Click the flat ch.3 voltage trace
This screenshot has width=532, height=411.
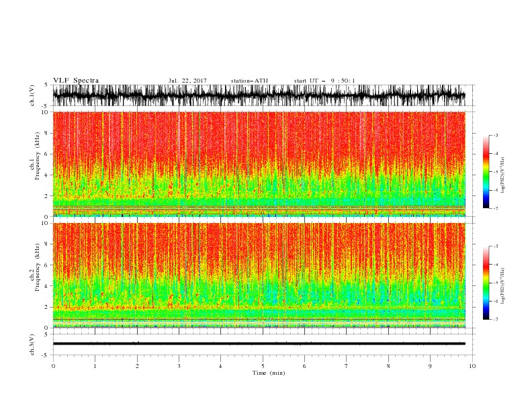click(259, 344)
